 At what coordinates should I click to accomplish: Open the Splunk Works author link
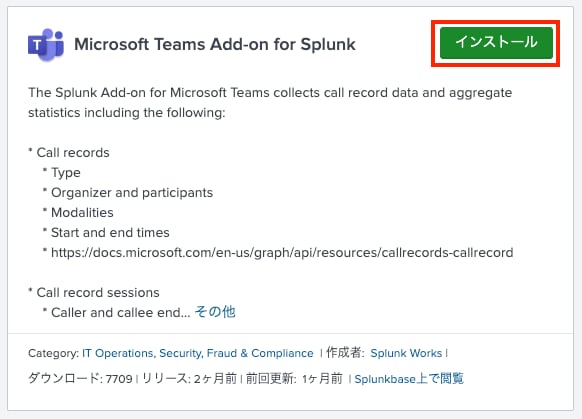click(406, 353)
